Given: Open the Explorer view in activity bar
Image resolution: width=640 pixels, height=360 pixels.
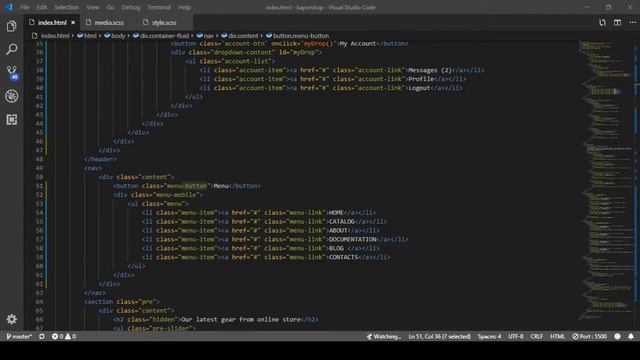Looking at the screenshot, I should click(11, 27).
